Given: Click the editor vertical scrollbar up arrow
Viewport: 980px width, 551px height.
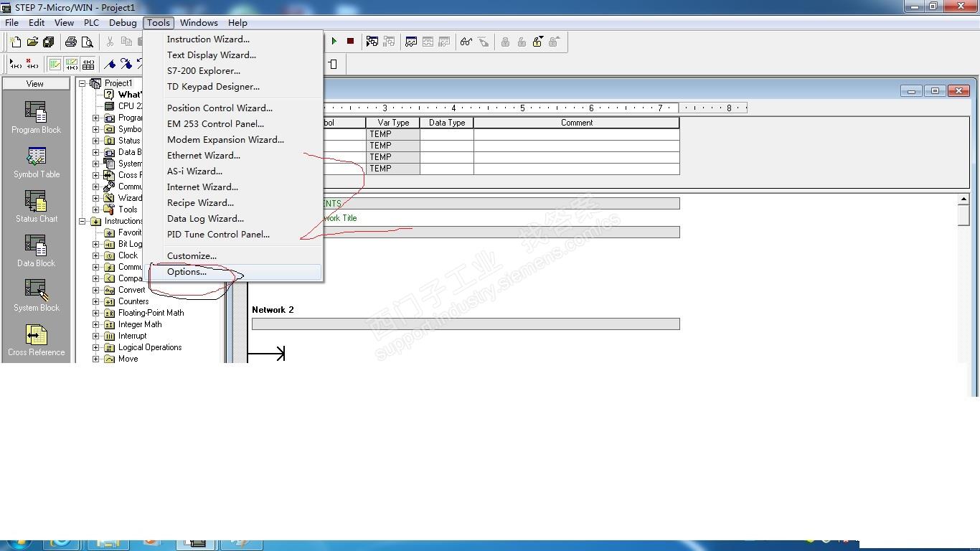Looking at the screenshot, I should [963, 199].
